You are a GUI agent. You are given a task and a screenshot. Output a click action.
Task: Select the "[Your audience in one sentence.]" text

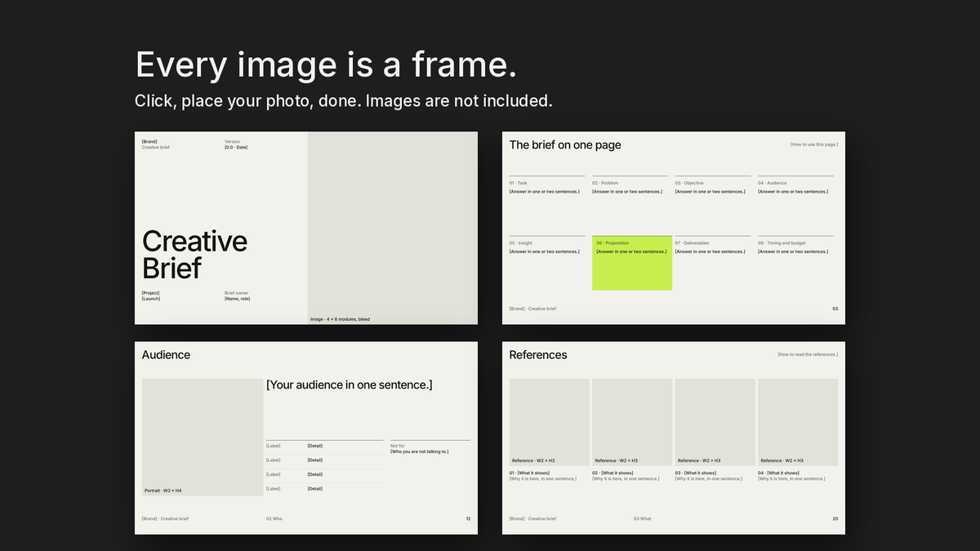pos(350,384)
